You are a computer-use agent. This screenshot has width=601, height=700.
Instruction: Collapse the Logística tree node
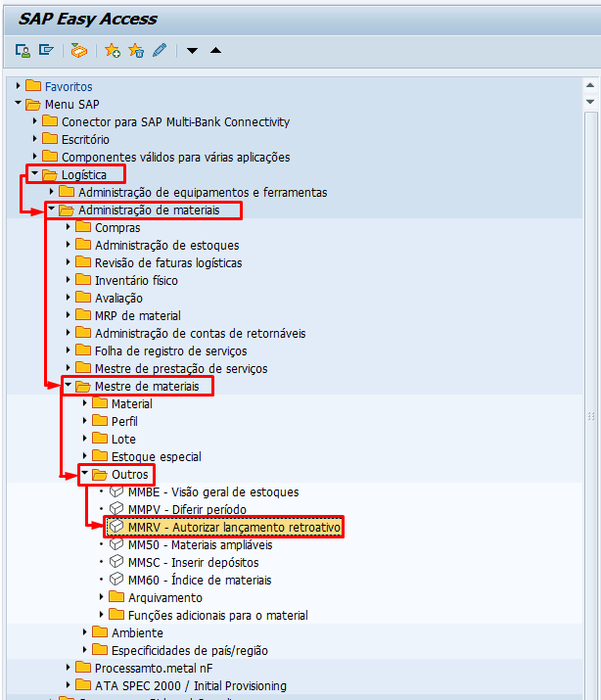(34, 174)
